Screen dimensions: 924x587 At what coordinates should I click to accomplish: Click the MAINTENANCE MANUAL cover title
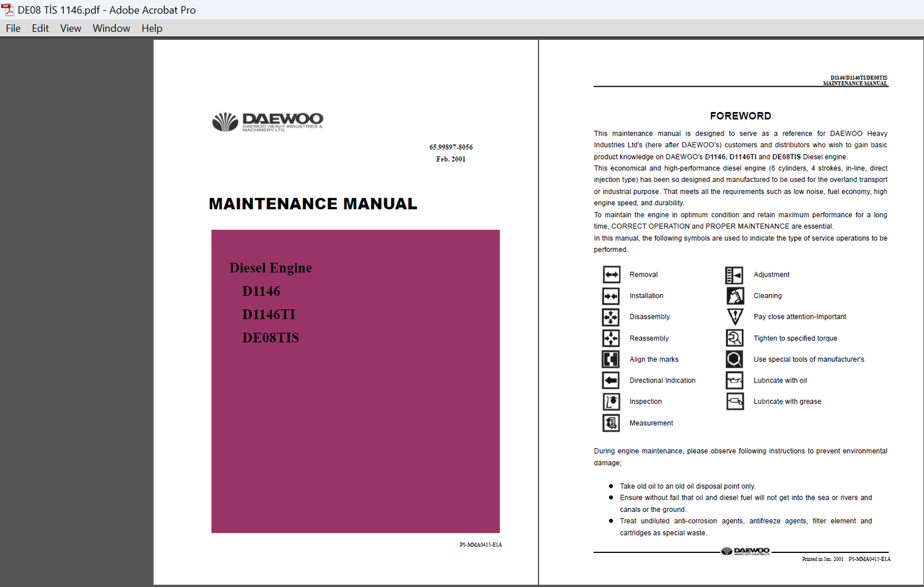coord(313,204)
